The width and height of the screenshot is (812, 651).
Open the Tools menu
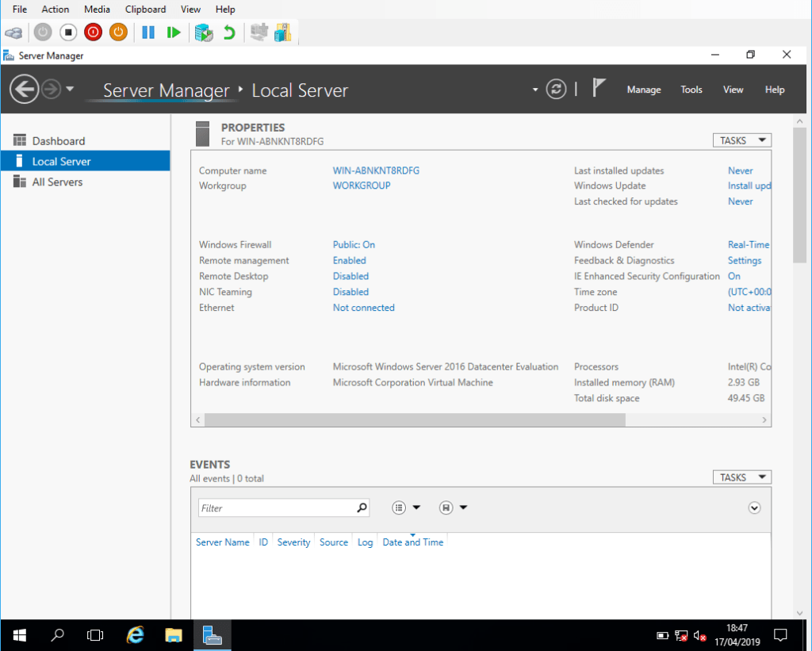click(691, 90)
